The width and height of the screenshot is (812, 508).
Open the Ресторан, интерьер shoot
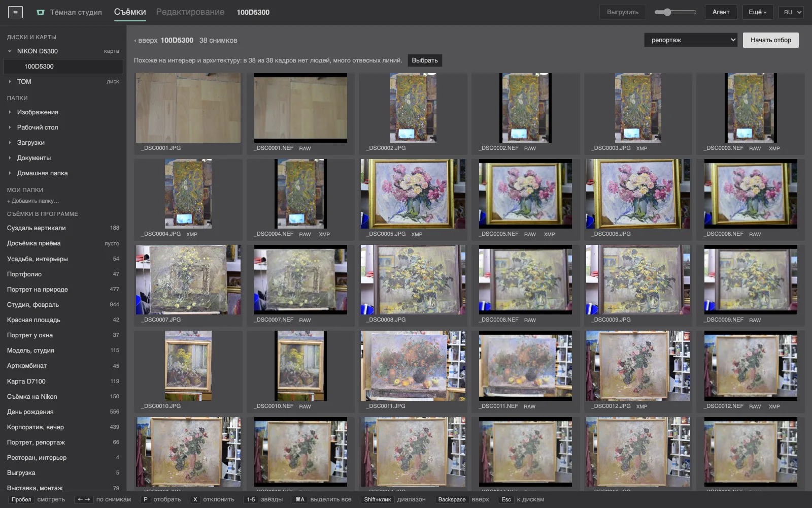[63, 458]
